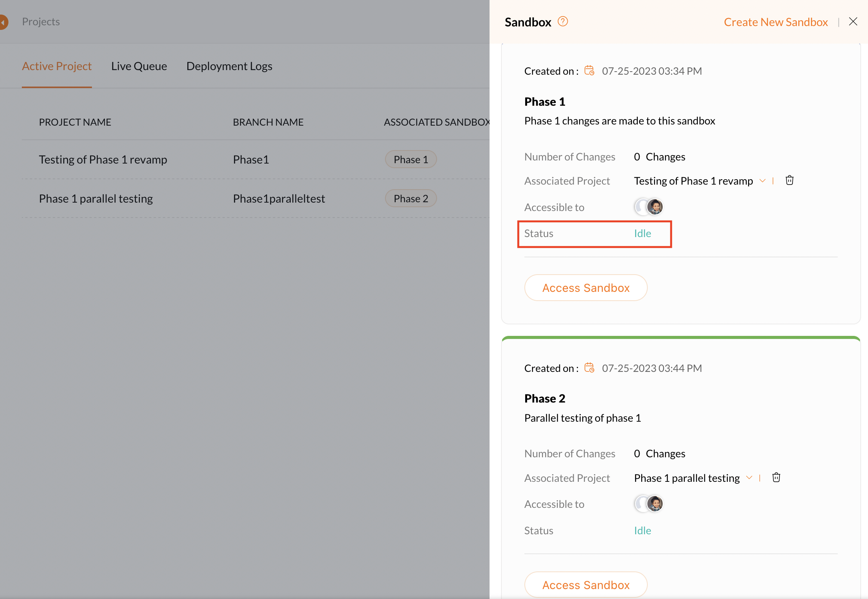Delete Phase 1 parallel testing association
This screenshot has height=599, width=868.
(x=776, y=478)
